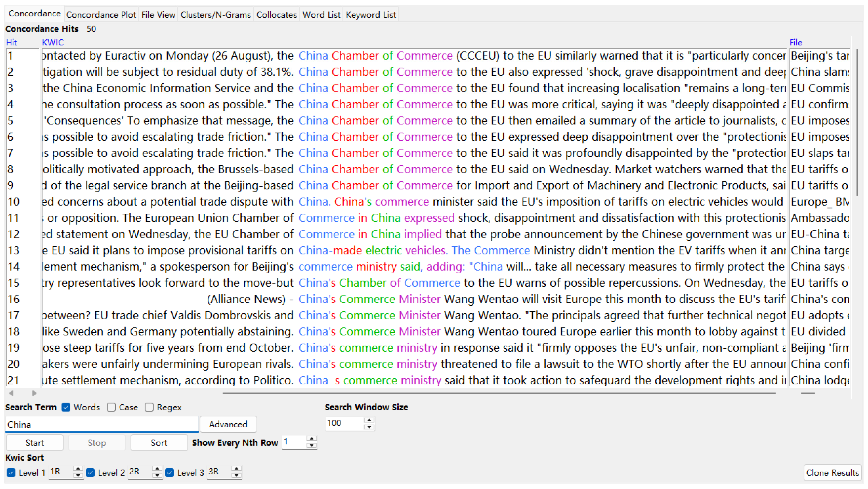Decrease the Search Window Size value

click(x=369, y=427)
